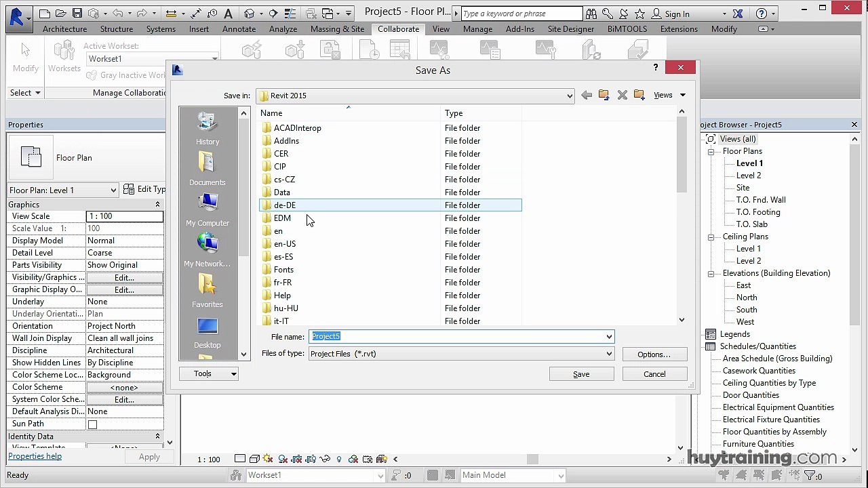Screen dimensions: 868x488
Task: Click the Options... button
Action: 654,354
